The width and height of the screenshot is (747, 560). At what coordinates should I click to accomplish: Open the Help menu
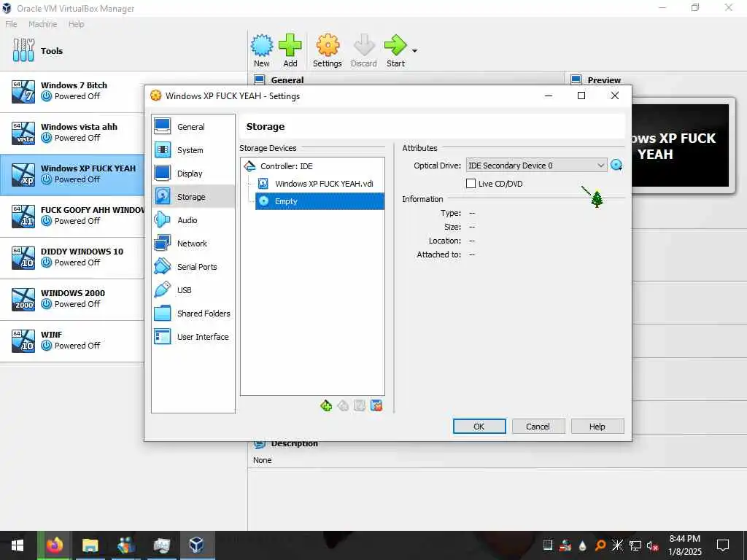pos(76,24)
